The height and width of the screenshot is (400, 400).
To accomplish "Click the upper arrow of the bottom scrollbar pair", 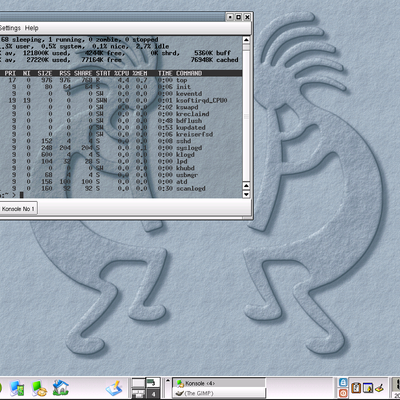I will tap(246, 186).
